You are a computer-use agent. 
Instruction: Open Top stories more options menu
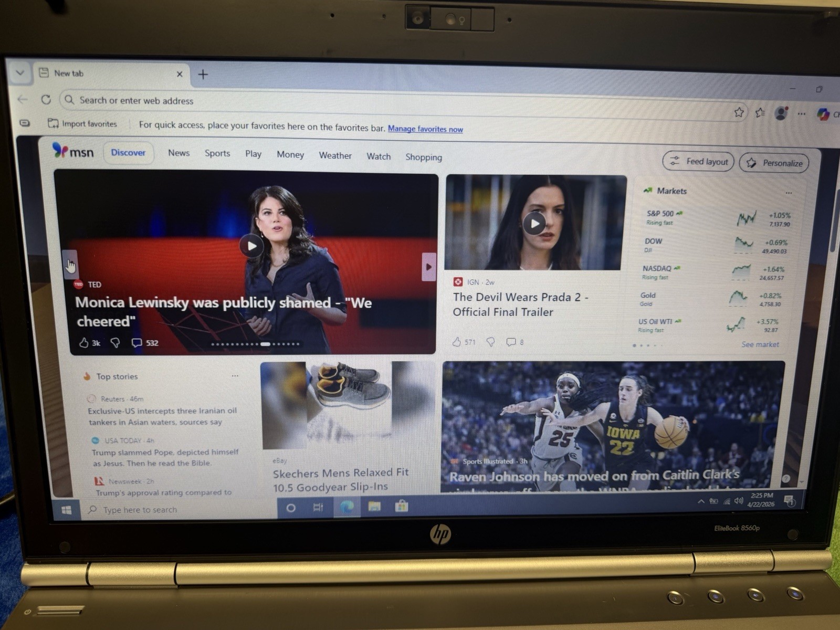click(235, 376)
